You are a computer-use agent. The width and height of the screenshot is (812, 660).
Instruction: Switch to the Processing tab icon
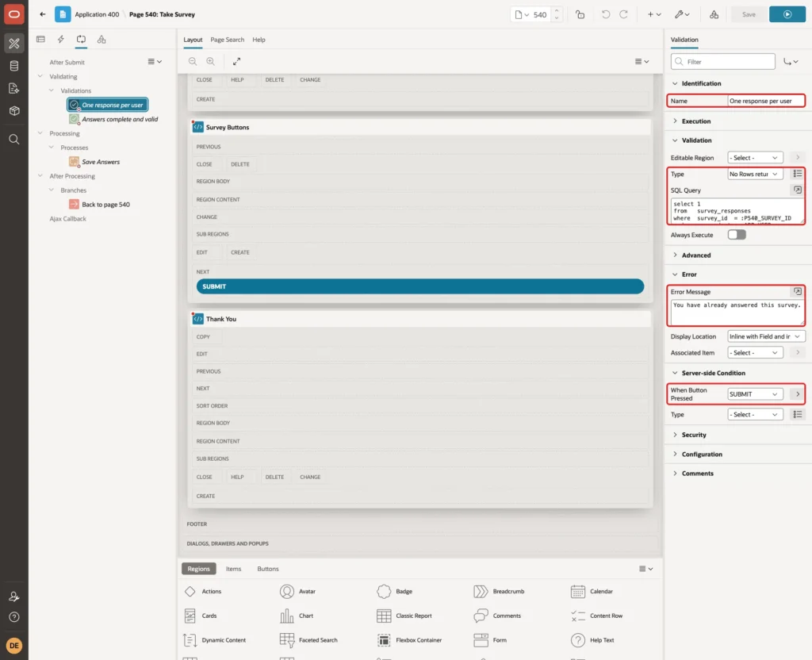coord(81,40)
